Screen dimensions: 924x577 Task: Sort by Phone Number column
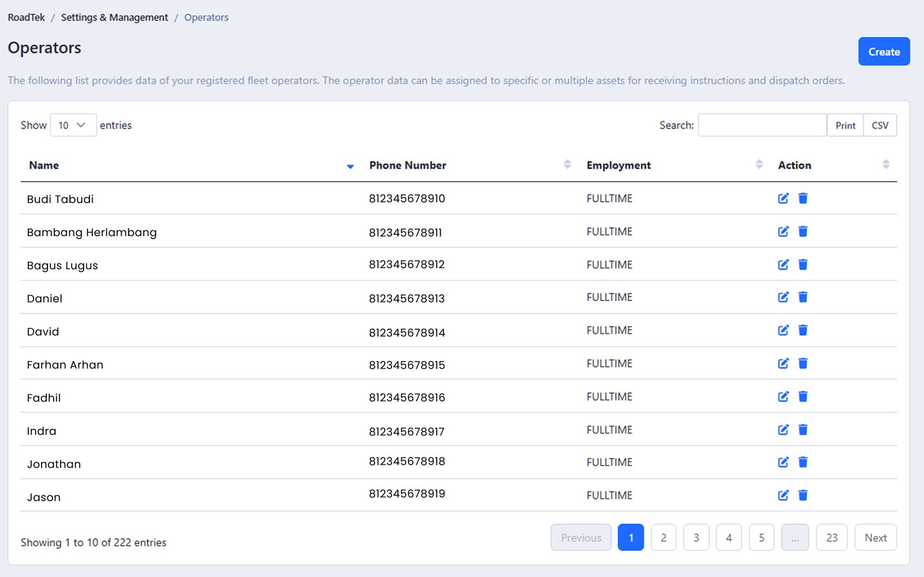(x=408, y=165)
